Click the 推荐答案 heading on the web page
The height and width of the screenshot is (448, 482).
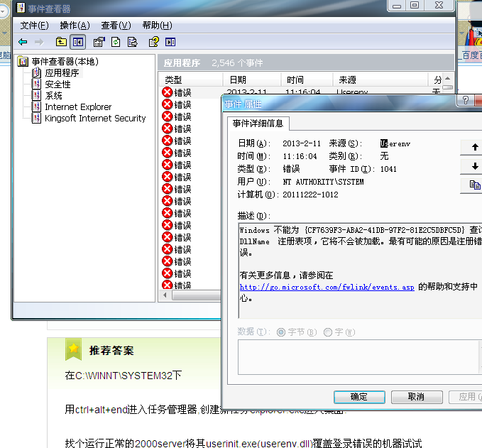click(x=111, y=351)
